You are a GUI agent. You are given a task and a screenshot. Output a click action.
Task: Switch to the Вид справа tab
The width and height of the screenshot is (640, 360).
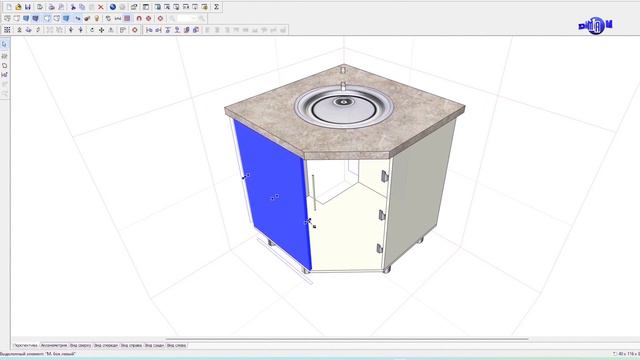pos(131,345)
